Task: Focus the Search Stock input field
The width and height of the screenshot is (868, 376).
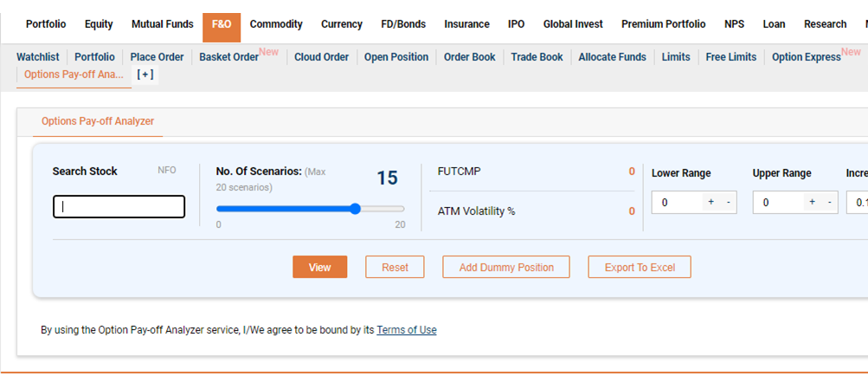Action: (x=119, y=207)
